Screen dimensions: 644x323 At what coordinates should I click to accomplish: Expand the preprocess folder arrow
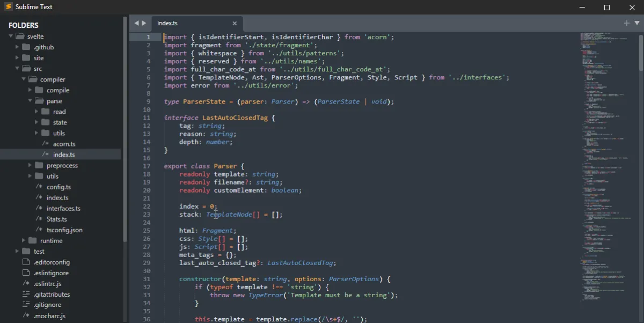[x=31, y=165]
